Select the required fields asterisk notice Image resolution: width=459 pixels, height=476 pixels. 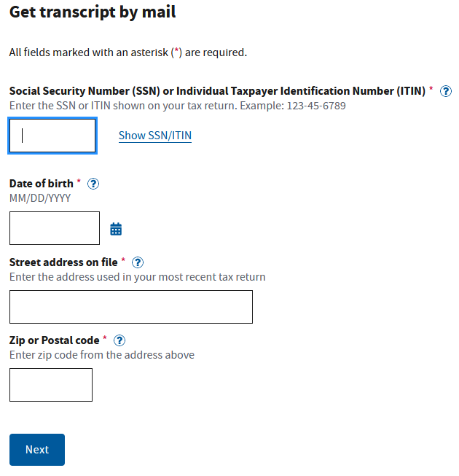128,52
